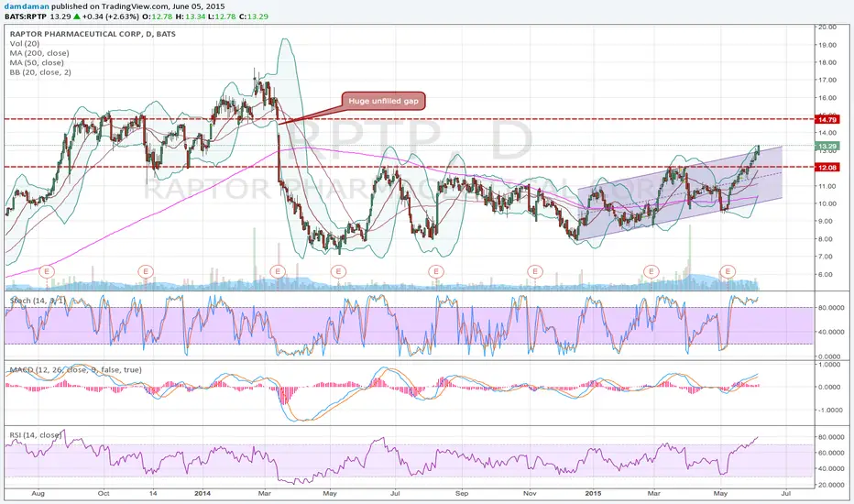Select the RAPTOR PHARMACEUTICAL CORP, D, BATS chart title
854x504 pixels.
tap(93, 34)
